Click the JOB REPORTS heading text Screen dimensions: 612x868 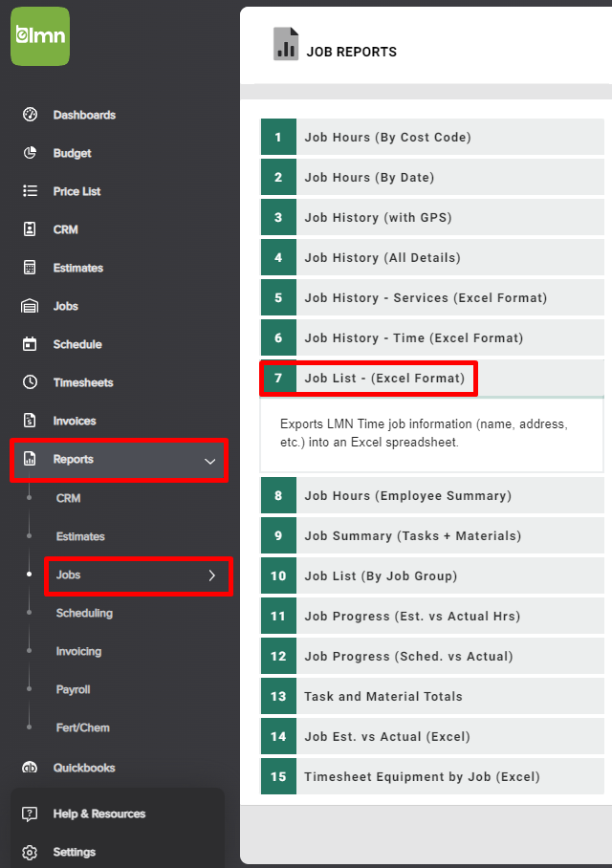click(x=352, y=52)
